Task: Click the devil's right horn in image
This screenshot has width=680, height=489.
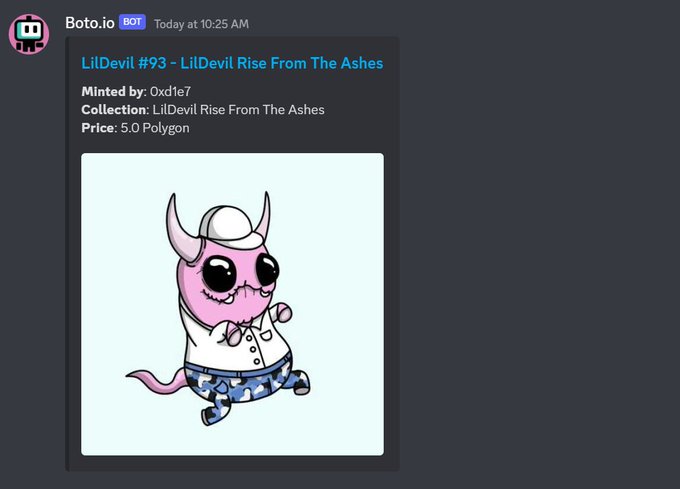Action: pyautogui.click(x=264, y=217)
